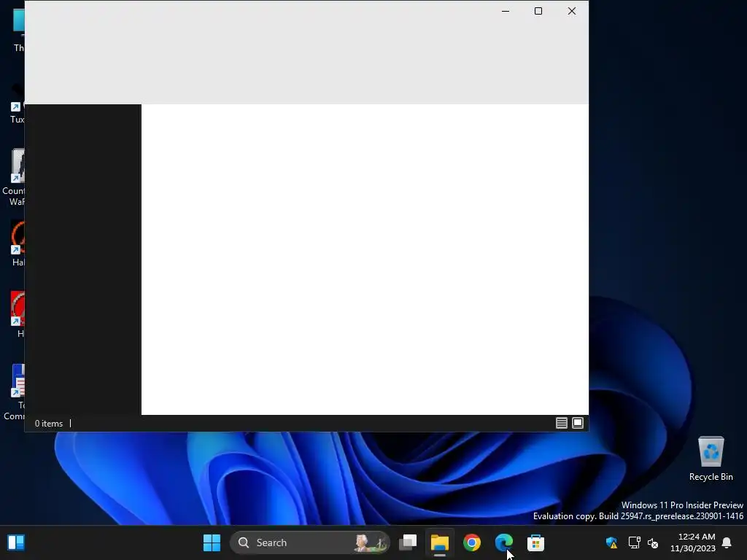The image size is (747, 560).
Task: Open Microsoft Store from the taskbar
Action: pos(535,542)
